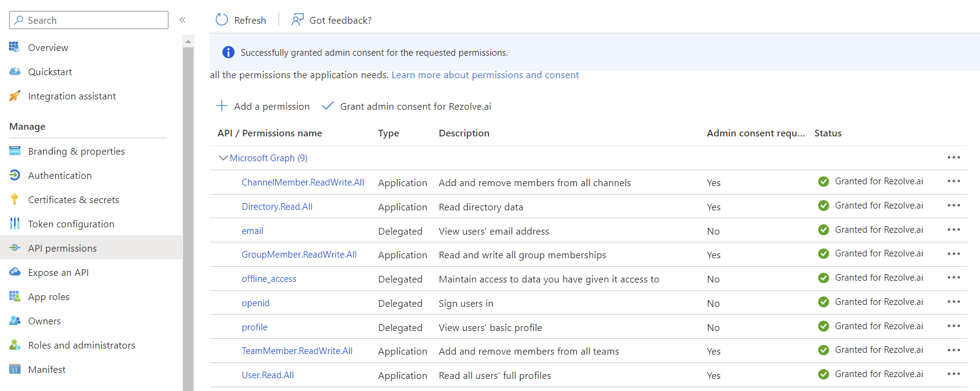980x391 pixels.
Task: Click the App roles grid icon
Action: (15, 296)
